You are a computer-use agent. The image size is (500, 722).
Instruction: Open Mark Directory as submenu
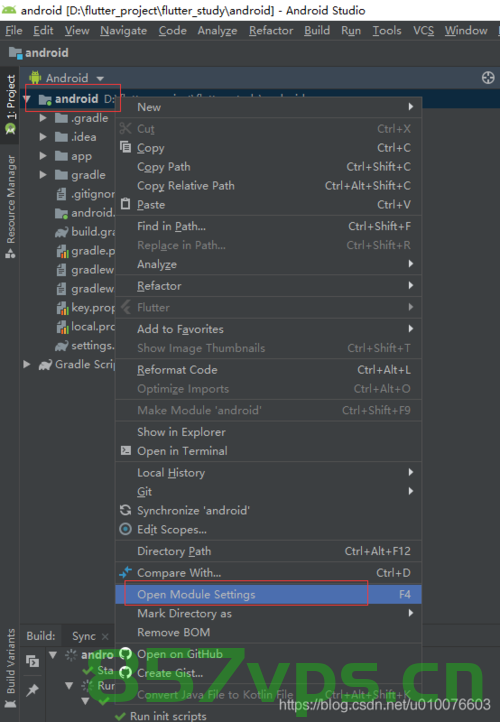pyautogui.click(x=268, y=613)
